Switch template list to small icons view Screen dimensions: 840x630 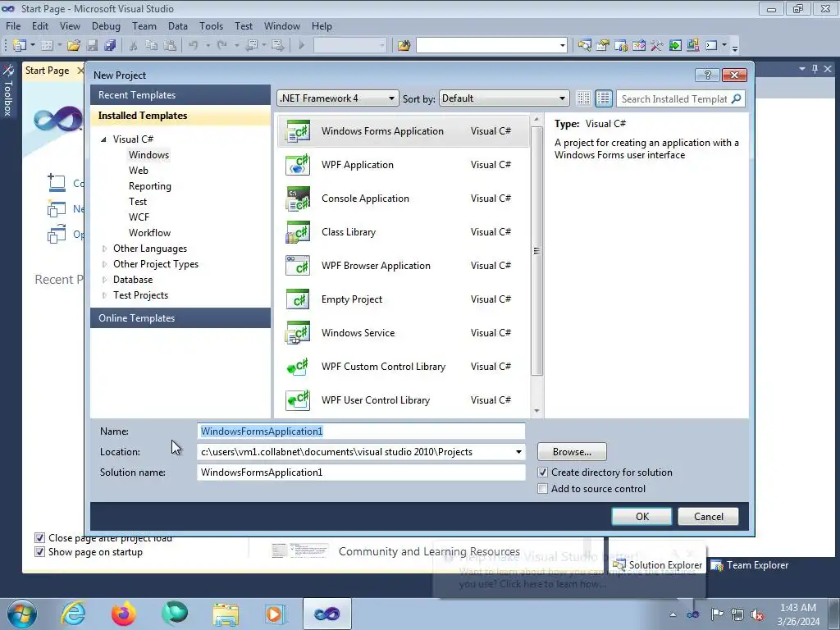pyautogui.click(x=583, y=98)
